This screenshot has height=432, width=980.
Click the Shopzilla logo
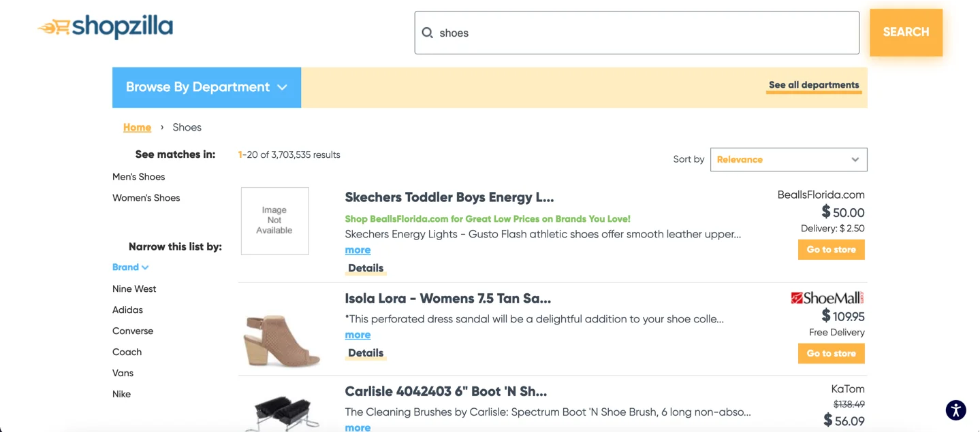105,27
